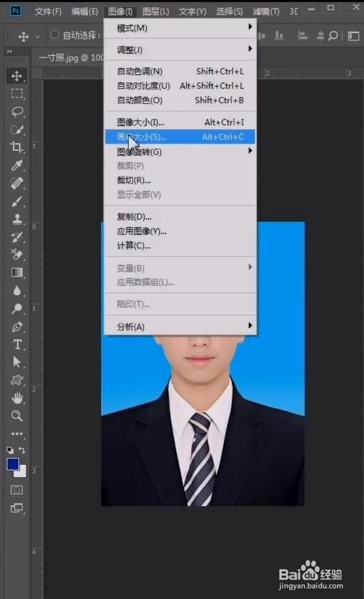Viewport: 364px width, 599px height.
Task: Open the 文件(F) menu
Action: click(x=48, y=12)
